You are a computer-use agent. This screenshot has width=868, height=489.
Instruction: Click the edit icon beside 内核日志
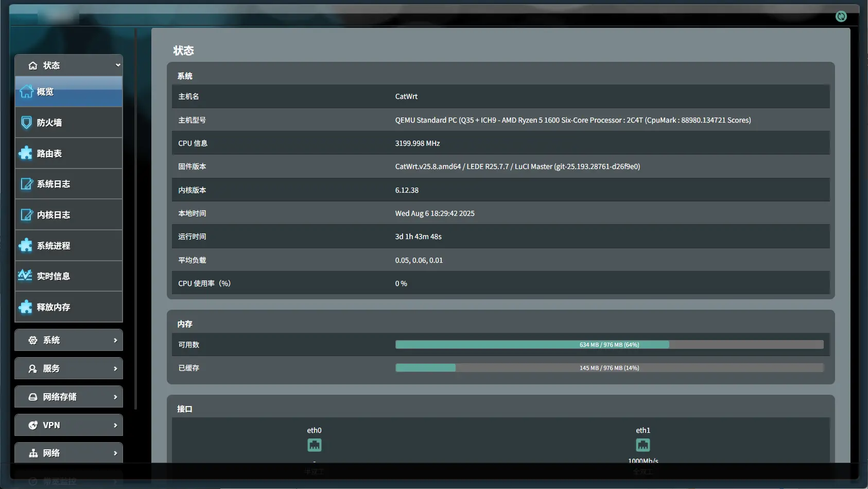[26, 215]
